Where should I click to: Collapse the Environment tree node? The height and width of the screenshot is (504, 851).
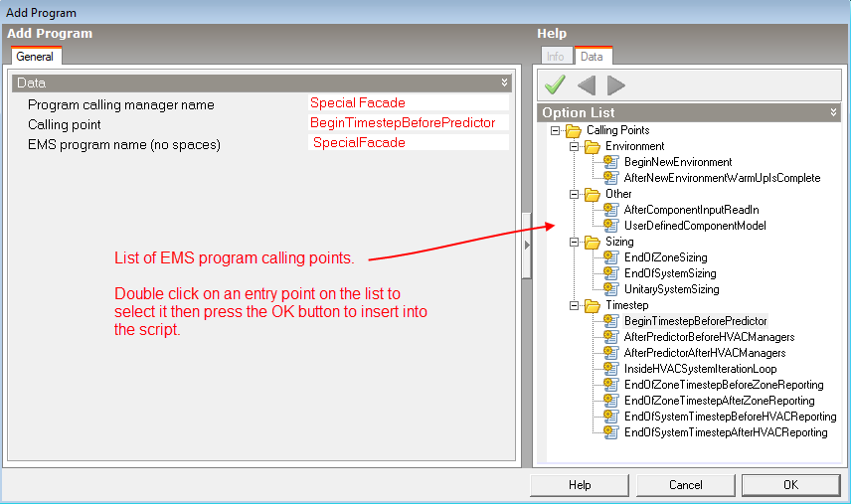575,146
